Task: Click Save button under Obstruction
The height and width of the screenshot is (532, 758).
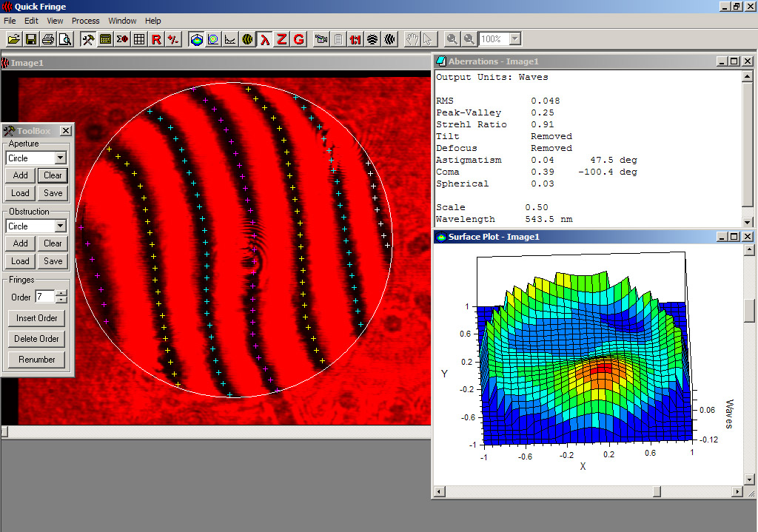Action: 53,261
